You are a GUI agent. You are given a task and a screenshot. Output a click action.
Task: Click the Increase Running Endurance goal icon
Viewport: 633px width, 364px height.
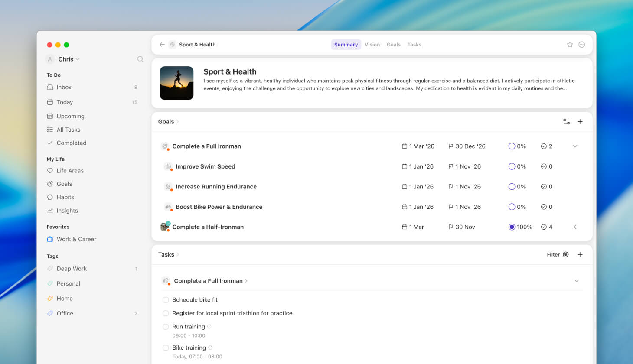168,187
